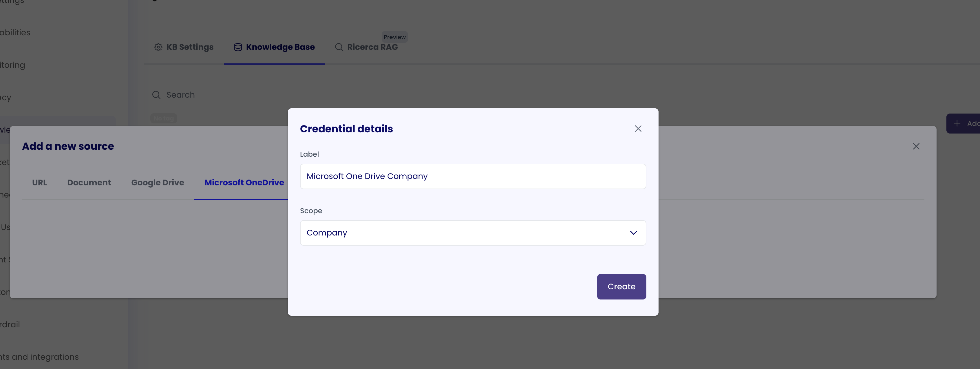Image resolution: width=980 pixels, height=369 pixels.
Task: Click the No tag filter chip
Action: pos(164,118)
